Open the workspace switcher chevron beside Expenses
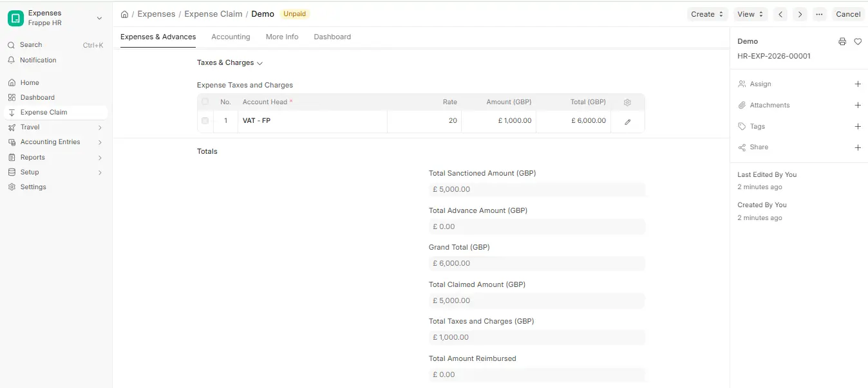The height and width of the screenshot is (388, 868). point(99,18)
